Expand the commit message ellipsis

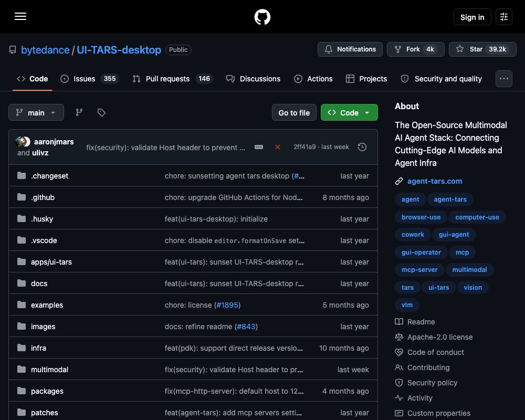click(258, 147)
